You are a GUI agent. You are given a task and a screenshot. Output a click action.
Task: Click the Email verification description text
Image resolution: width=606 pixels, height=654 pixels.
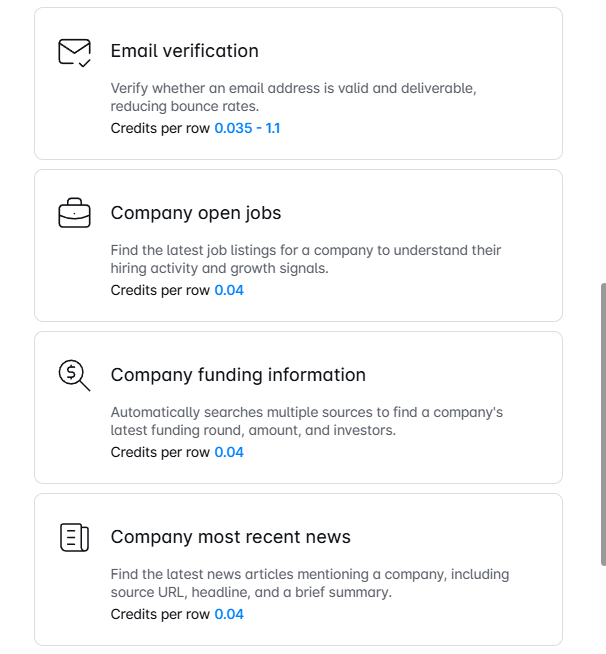tap(293, 97)
